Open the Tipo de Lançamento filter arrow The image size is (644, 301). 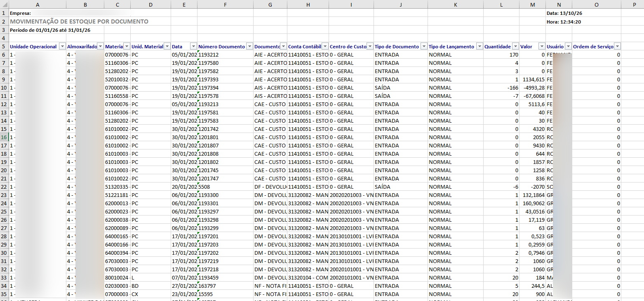[x=479, y=47]
